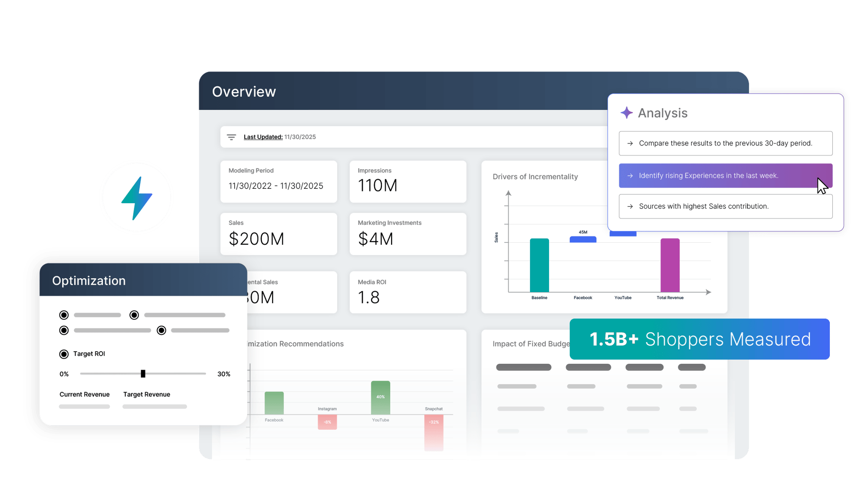
Task: Select Compare these results to previous 30-day period
Action: 726,143
